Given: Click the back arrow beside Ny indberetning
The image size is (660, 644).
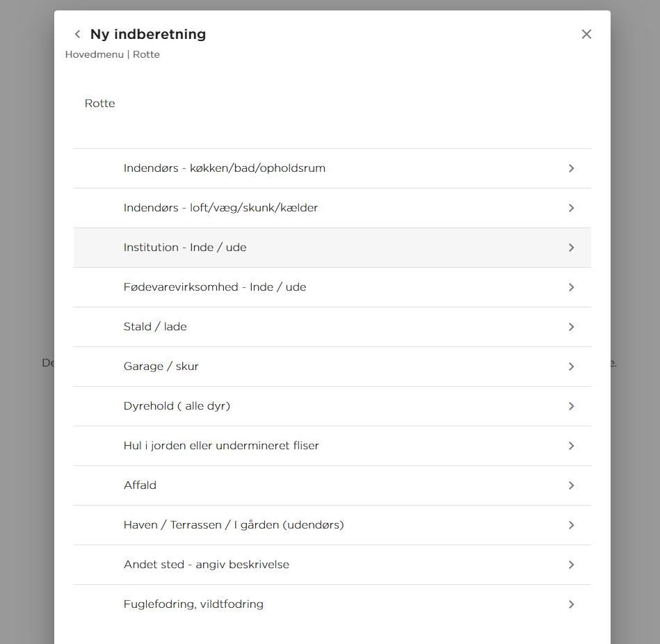Looking at the screenshot, I should pos(77,34).
